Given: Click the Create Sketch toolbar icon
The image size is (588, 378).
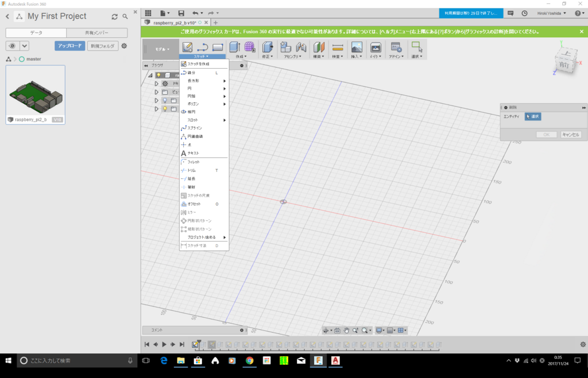Looking at the screenshot, I should (x=187, y=47).
